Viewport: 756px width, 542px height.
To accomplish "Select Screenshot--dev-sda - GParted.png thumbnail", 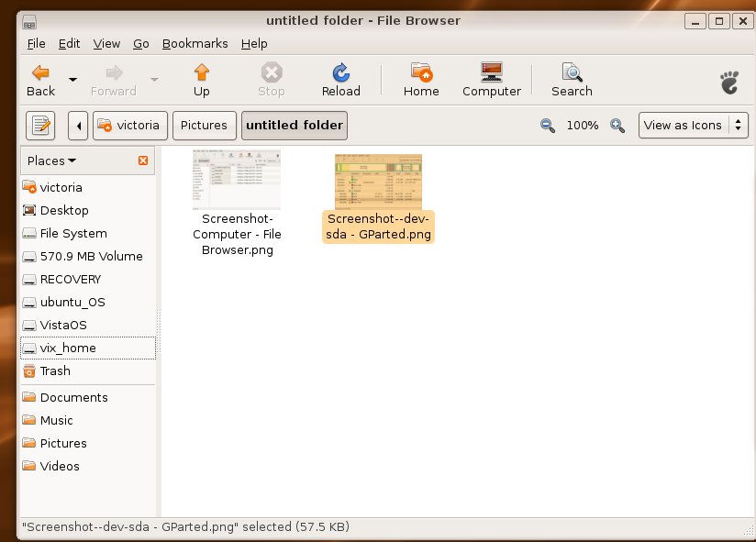I will pyautogui.click(x=379, y=182).
